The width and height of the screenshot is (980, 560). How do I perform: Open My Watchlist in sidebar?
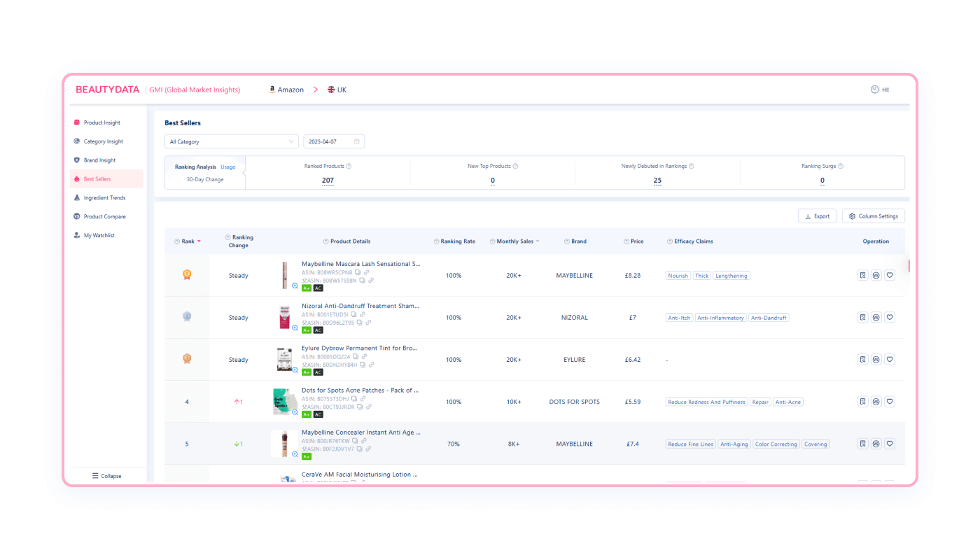[x=106, y=235]
